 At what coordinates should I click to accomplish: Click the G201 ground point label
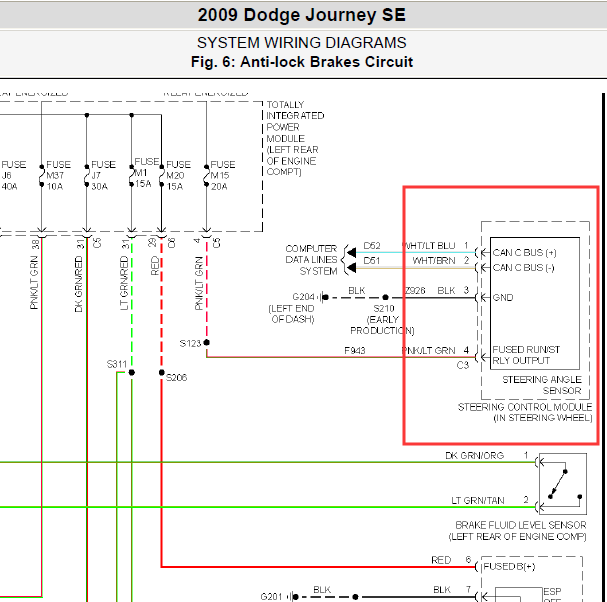272,597
